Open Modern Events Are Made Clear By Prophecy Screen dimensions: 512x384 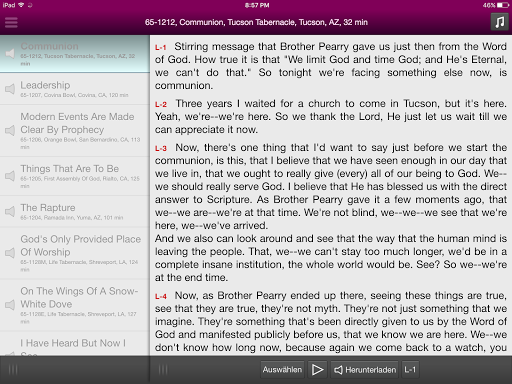[75, 131]
